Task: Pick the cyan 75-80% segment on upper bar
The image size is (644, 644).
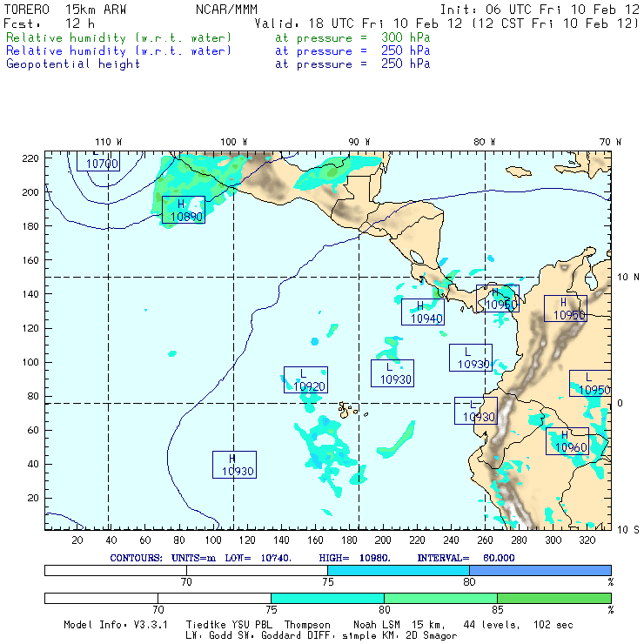Action: click(398, 569)
